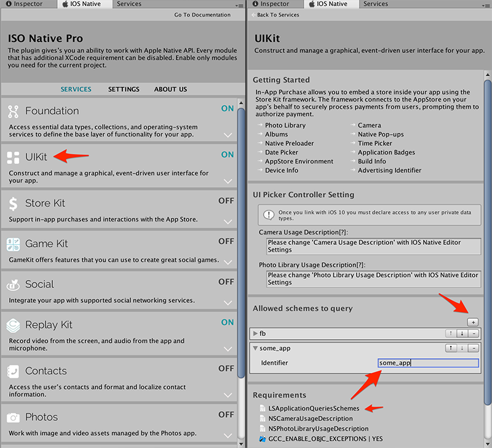
Task: Select the SERVICES section tab
Action: 76,89
